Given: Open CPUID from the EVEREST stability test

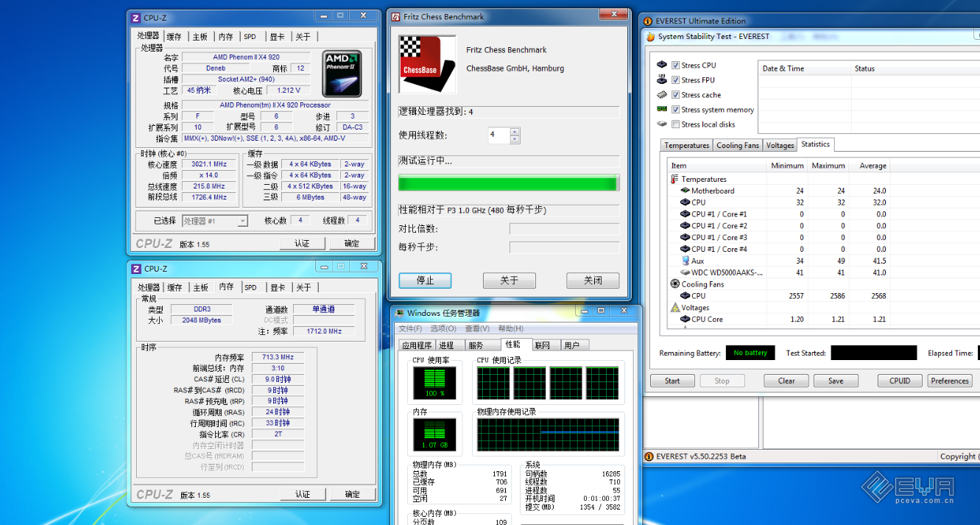Looking at the screenshot, I should [900, 381].
